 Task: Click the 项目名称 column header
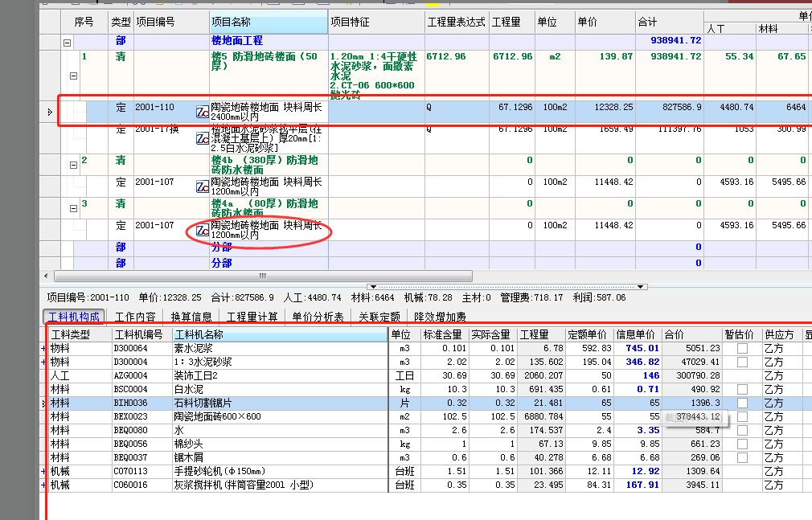[269, 22]
